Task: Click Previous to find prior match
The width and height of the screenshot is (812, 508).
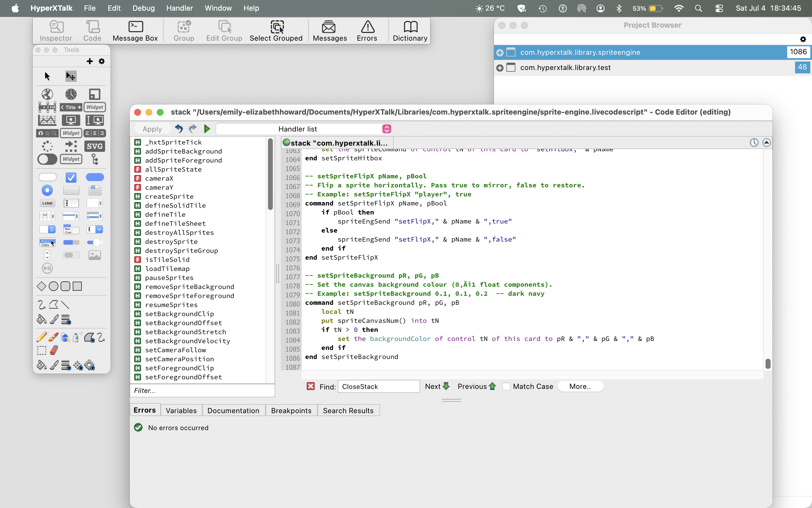Action: point(476,386)
